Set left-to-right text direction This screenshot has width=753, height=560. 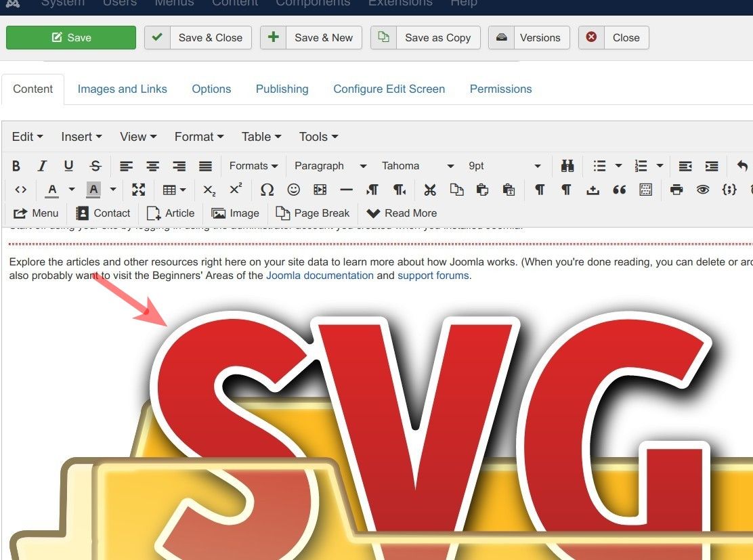tap(372, 190)
